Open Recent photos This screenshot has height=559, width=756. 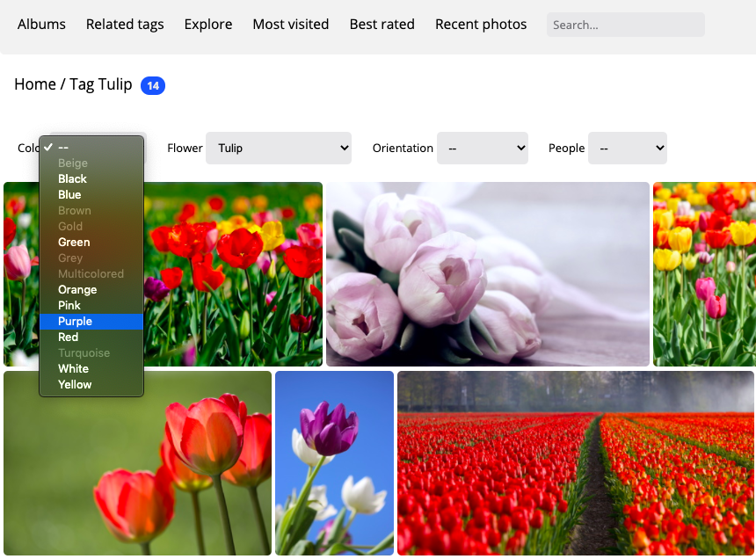tap(481, 24)
